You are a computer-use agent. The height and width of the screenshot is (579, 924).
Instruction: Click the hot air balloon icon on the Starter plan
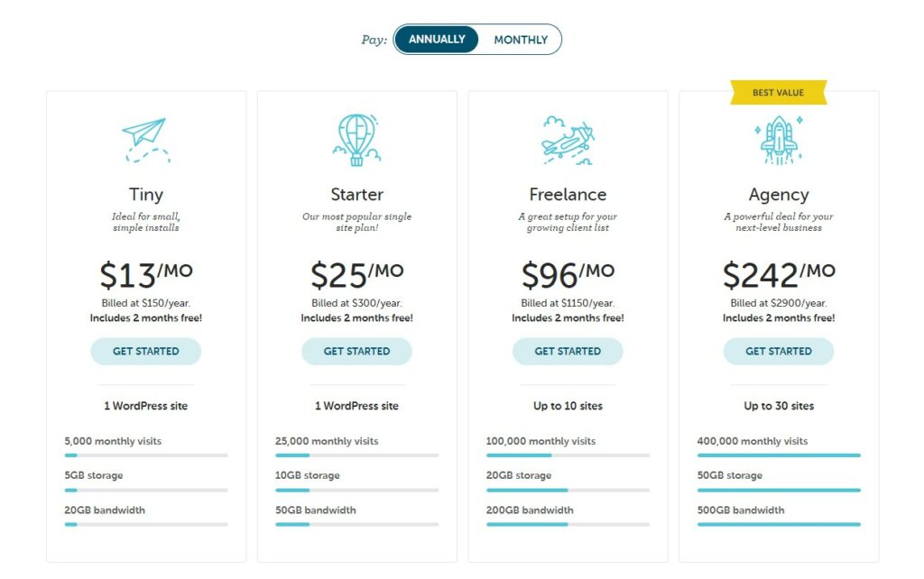[x=356, y=137]
